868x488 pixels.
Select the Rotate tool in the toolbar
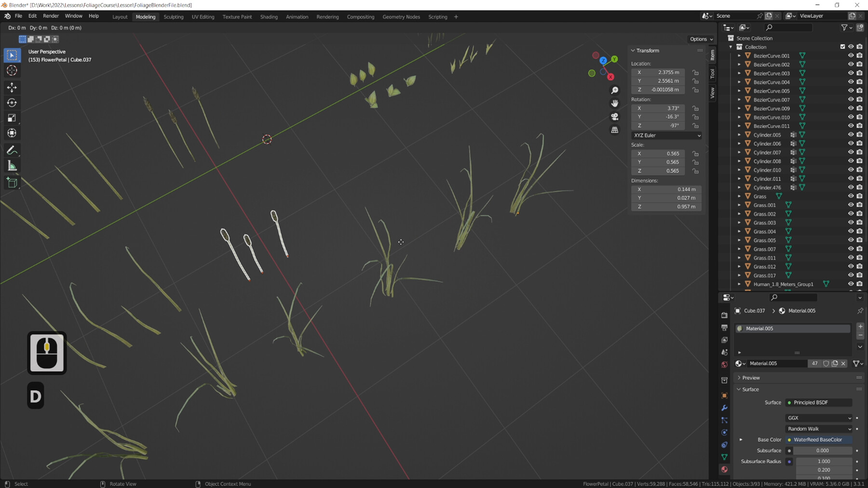[x=12, y=103]
